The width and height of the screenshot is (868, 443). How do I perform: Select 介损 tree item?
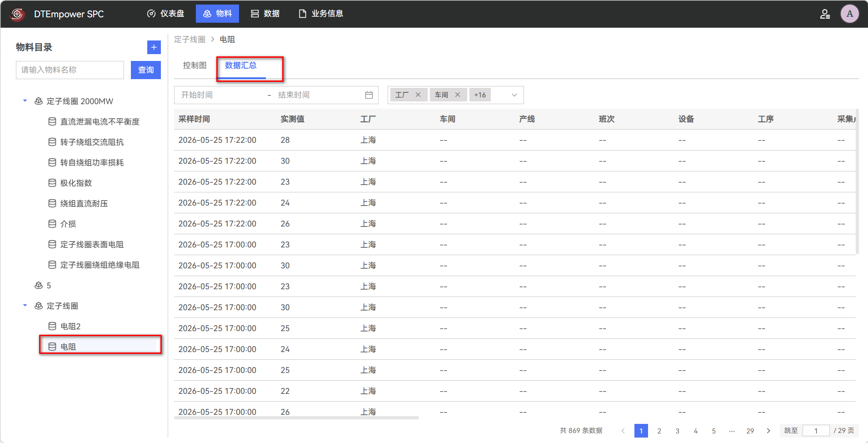[68, 224]
